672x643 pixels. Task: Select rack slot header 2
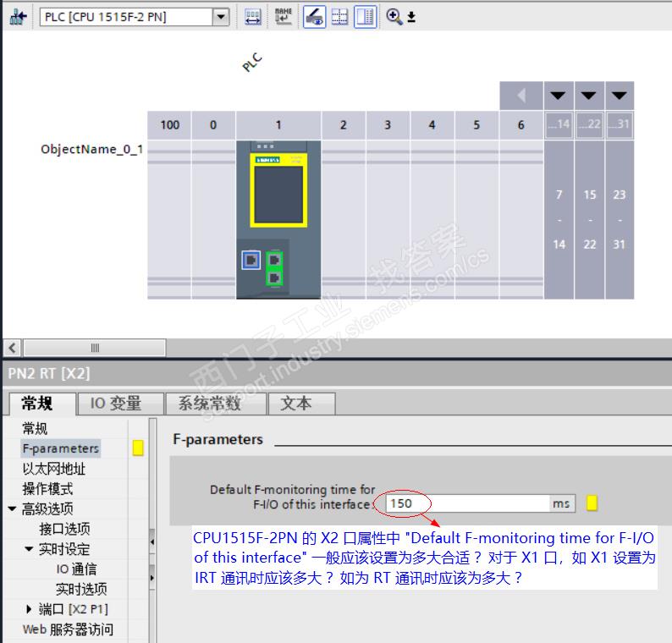[x=344, y=125]
